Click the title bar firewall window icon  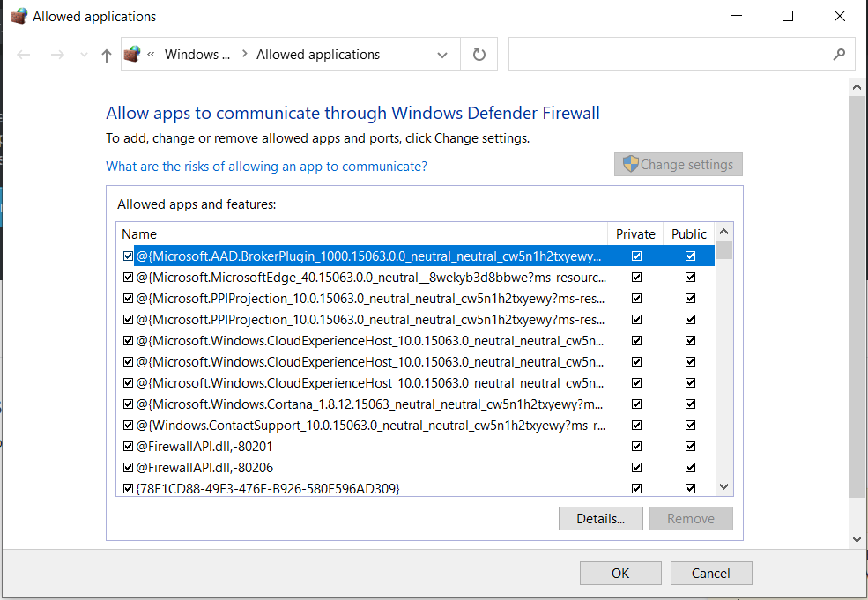19,16
